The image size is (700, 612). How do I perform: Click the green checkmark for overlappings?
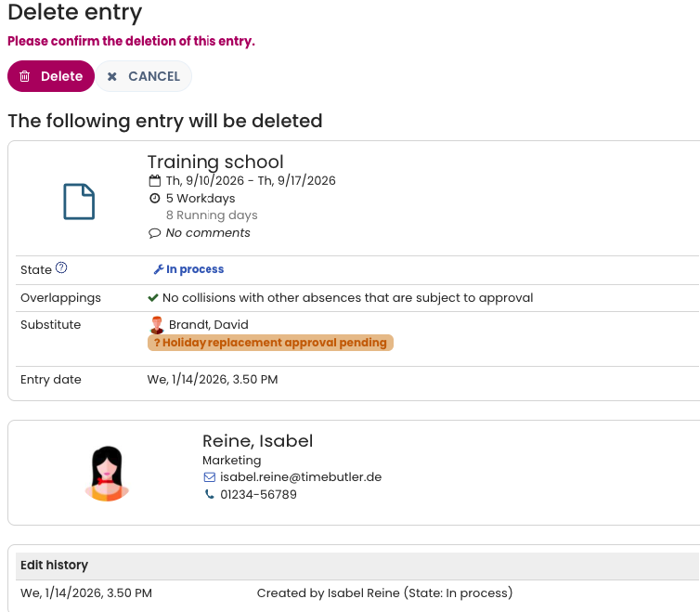[x=153, y=298]
